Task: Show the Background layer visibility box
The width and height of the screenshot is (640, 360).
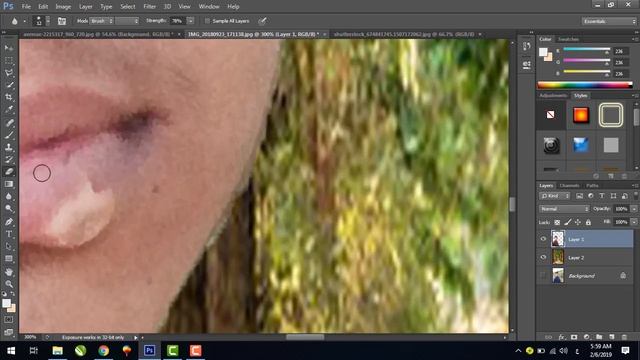Action: (x=543, y=276)
